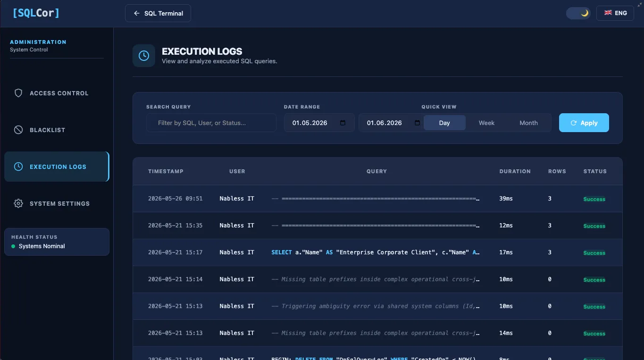Click timestamp 2026-05-21 15:35
This screenshot has height=360, width=644.
pyautogui.click(x=175, y=226)
